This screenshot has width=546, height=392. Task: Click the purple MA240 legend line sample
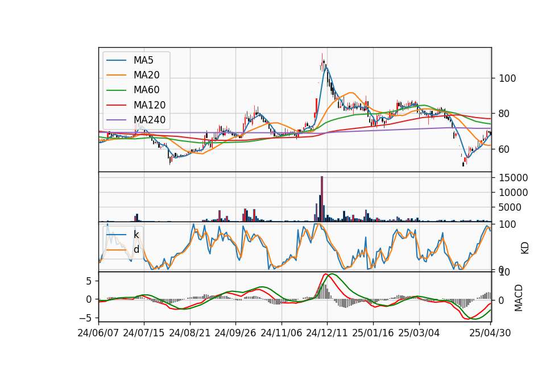point(116,120)
